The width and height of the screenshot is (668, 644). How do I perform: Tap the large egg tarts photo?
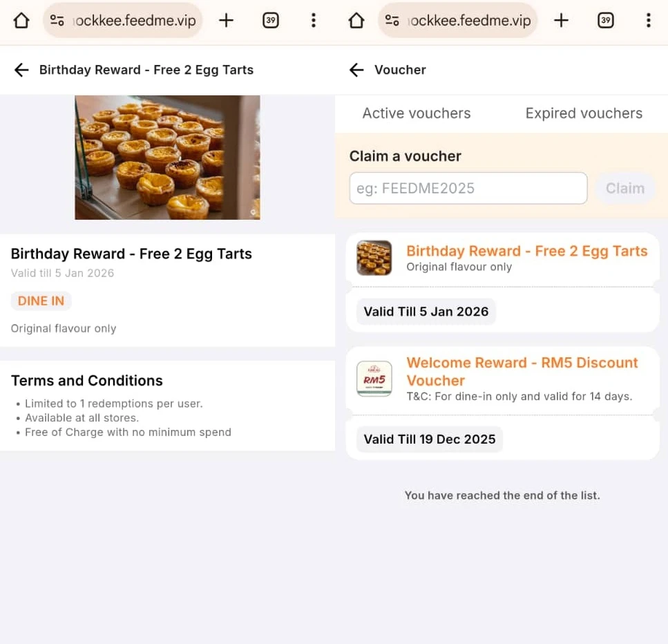point(167,158)
